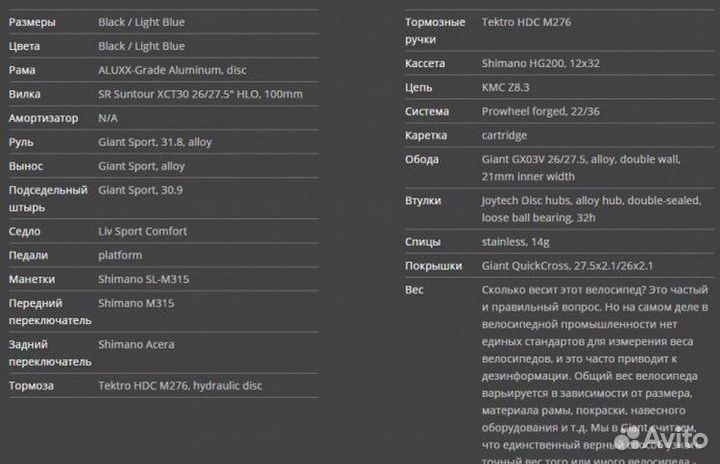Select the SR Suntour XCT30 fork text

click(x=200, y=94)
